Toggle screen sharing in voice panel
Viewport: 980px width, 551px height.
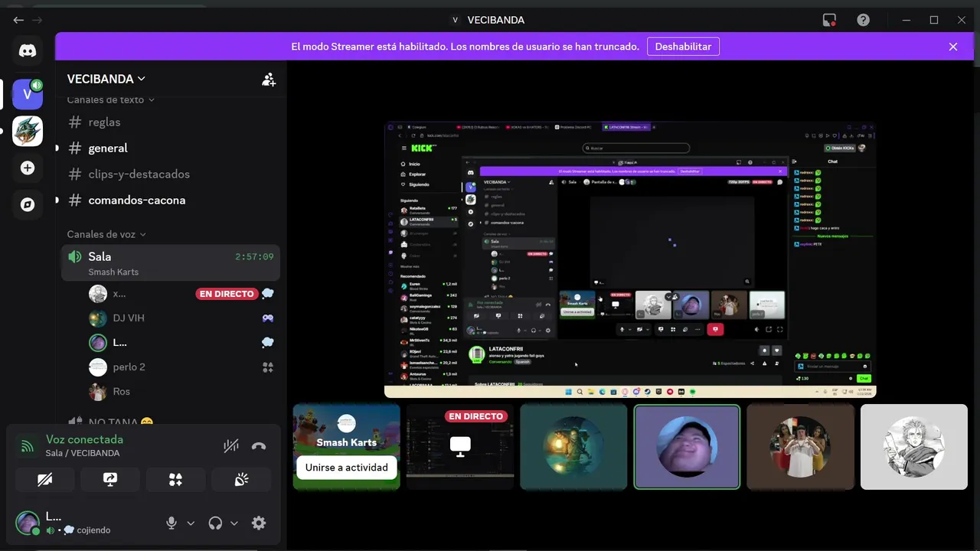[110, 480]
